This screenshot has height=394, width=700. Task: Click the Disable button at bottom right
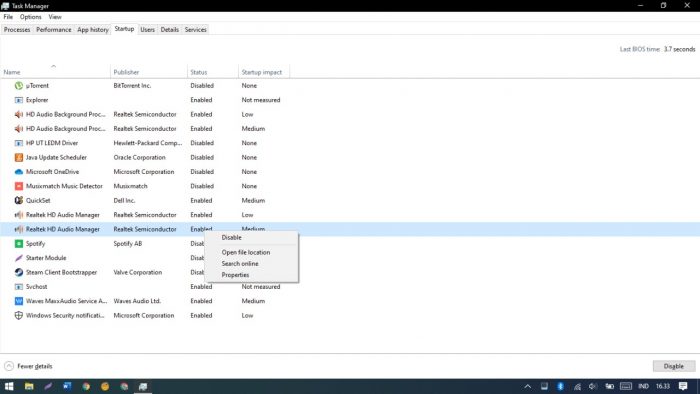(674, 366)
